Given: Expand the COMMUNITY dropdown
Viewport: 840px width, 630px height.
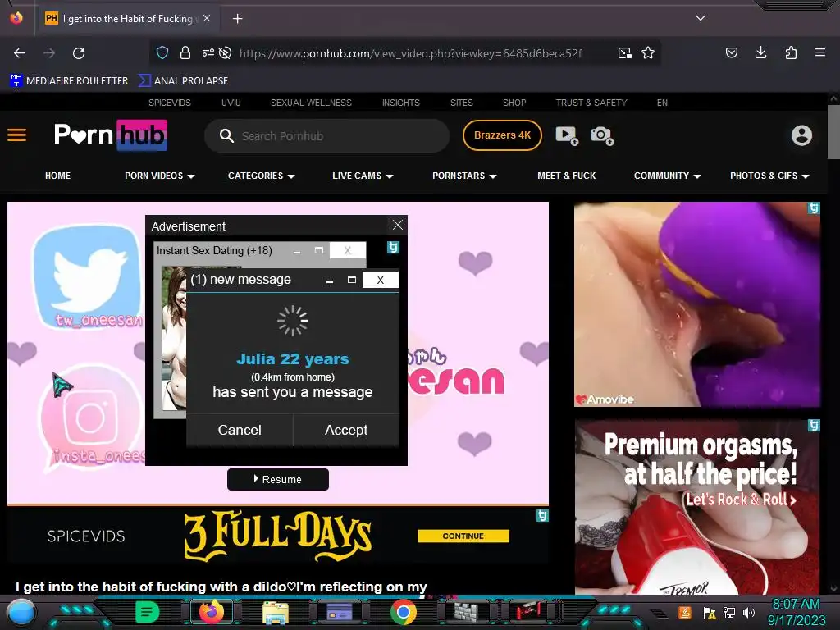Looking at the screenshot, I should click(x=668, y=176).
